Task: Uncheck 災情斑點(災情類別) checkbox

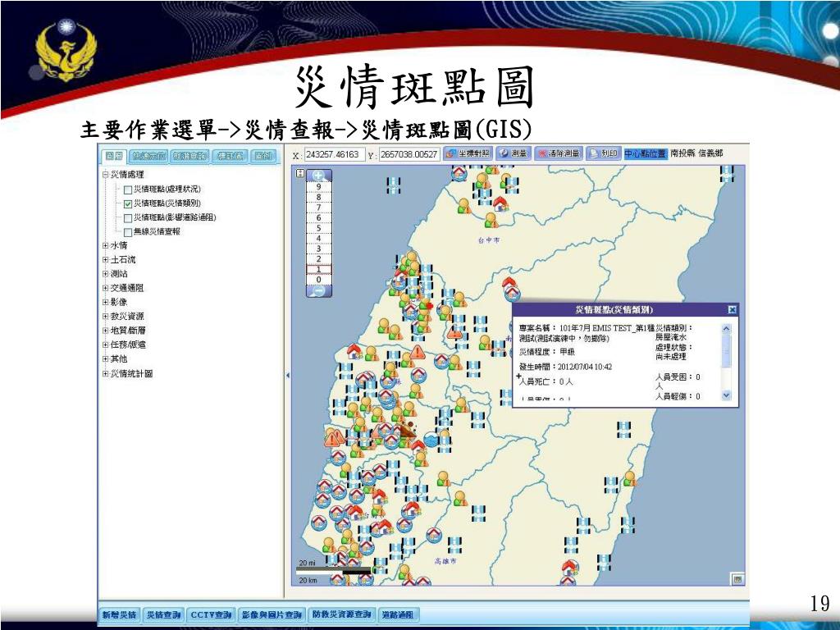Action: [x=127, y=203]
